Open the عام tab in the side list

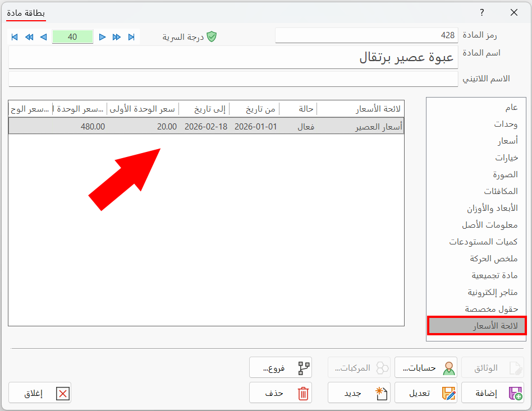pos(511,108)
